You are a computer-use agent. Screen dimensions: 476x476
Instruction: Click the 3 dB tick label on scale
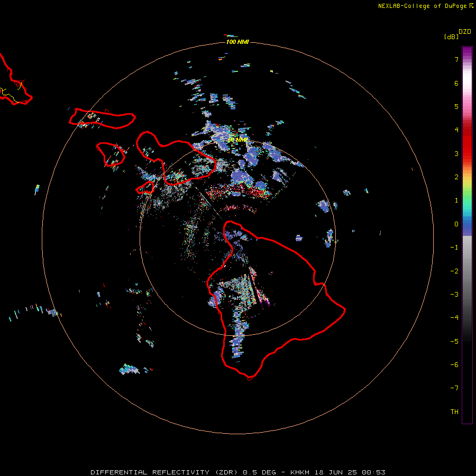[x=456, y=153]
